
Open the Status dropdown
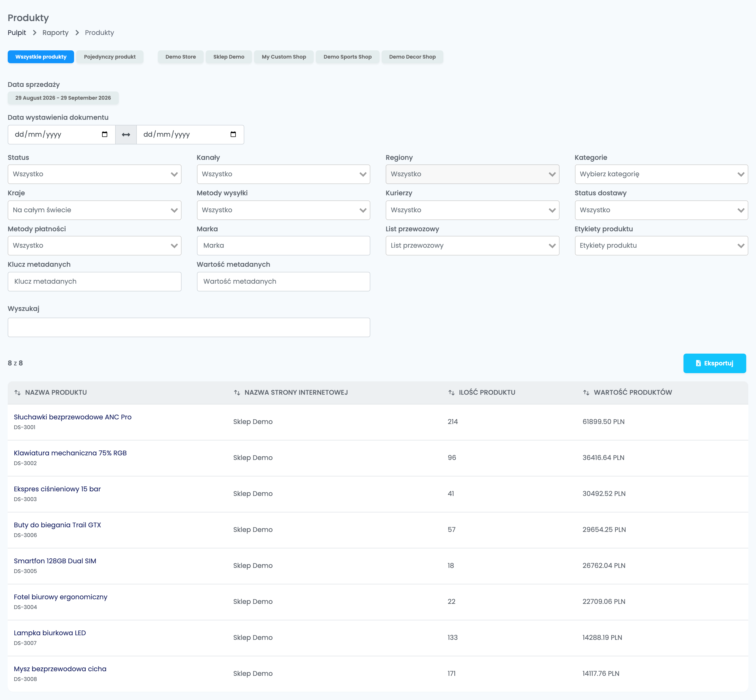point(94,174)
